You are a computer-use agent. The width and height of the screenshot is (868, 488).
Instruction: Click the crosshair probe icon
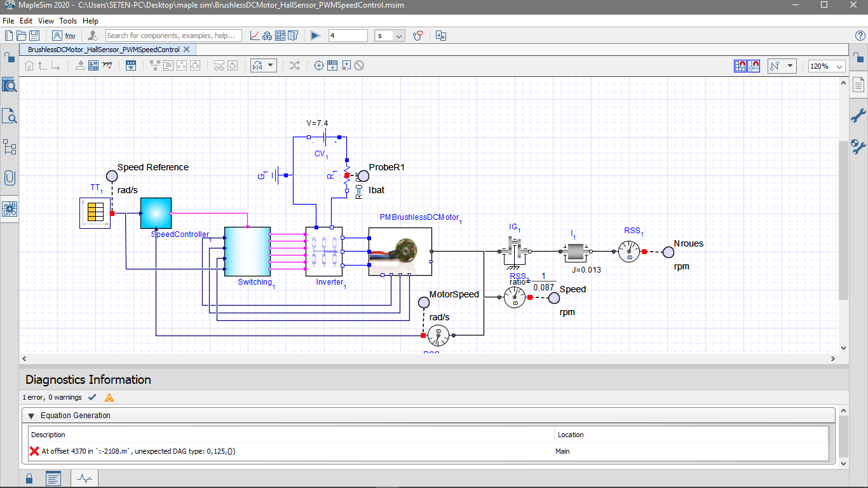click(319, 65)
